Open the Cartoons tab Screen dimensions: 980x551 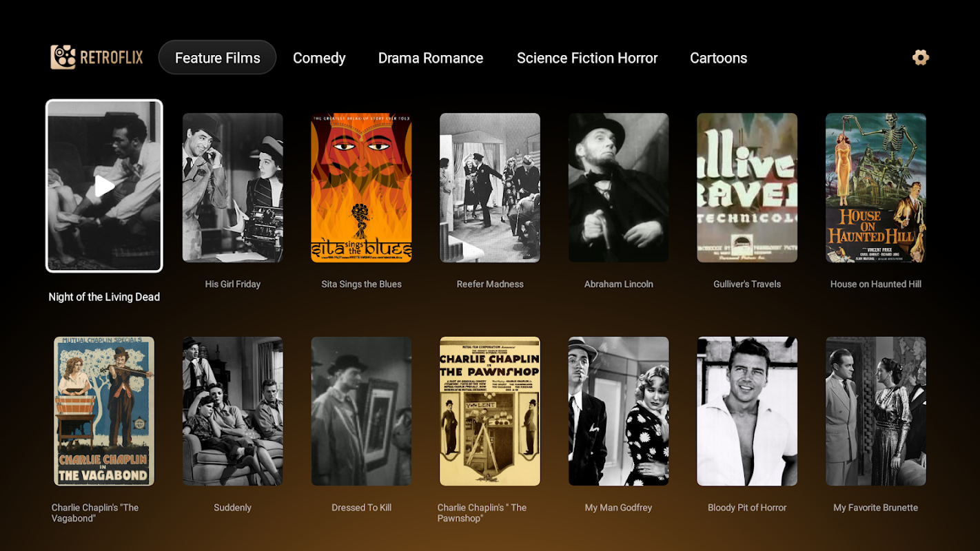[718, 58]
